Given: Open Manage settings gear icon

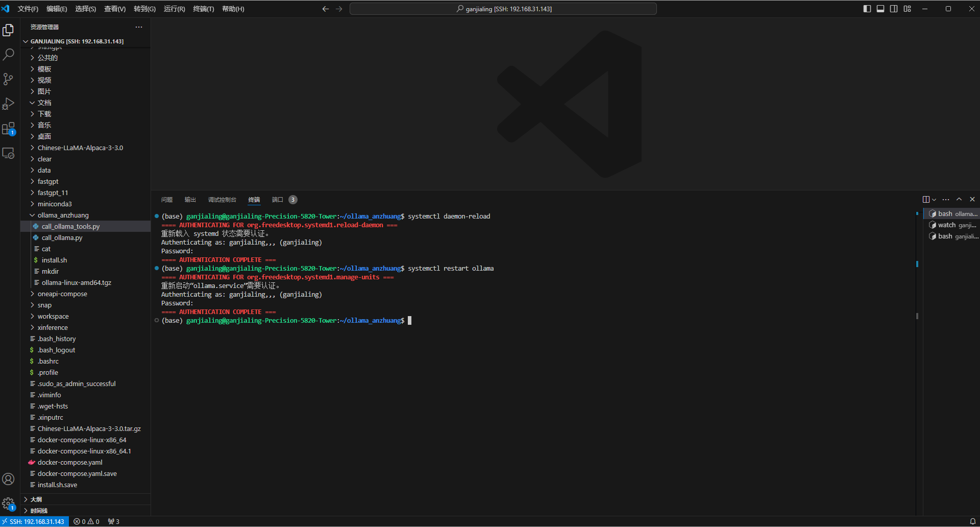Looking at the screenshot, I should click(8, 504).
